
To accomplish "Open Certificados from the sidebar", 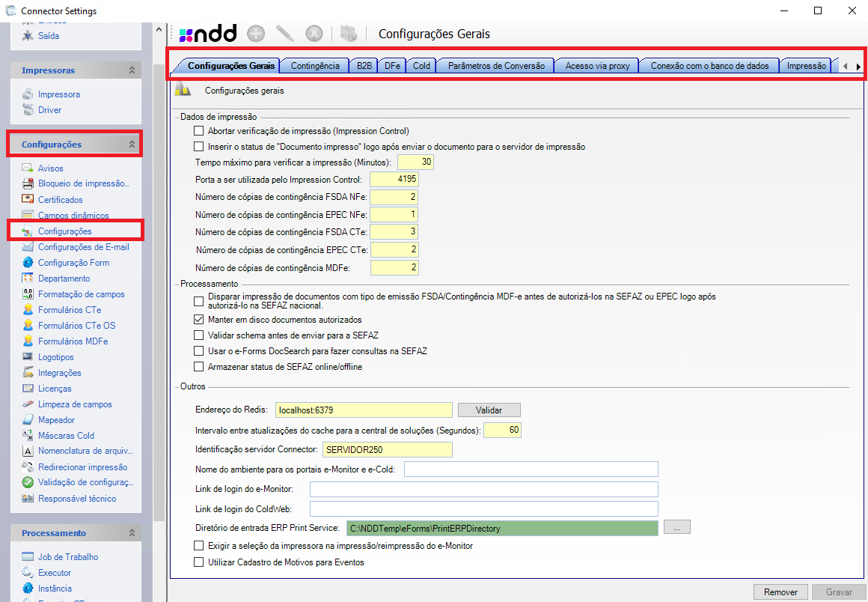I will 60,200.
